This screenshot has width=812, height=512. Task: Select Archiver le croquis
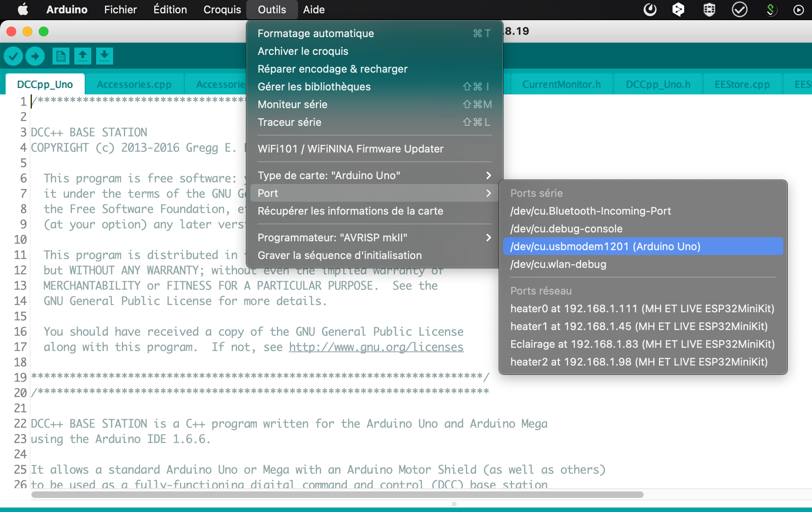374,51
